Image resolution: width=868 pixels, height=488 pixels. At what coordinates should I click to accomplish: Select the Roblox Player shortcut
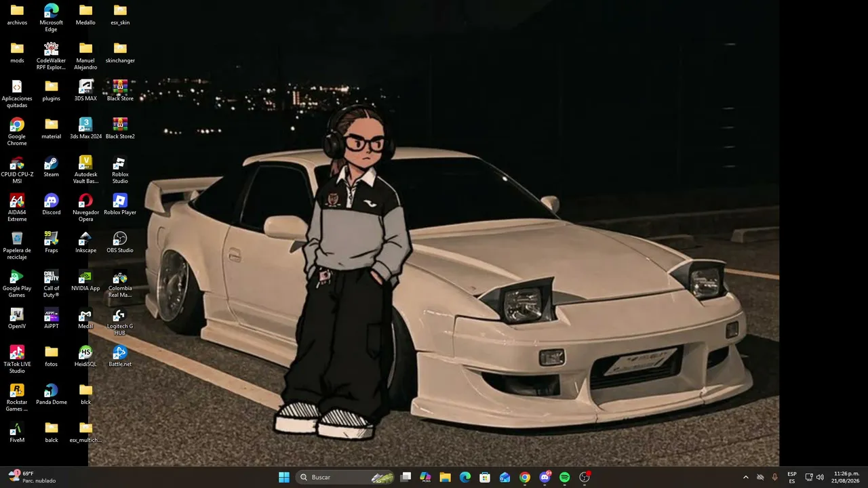pyautogui.click(x=120, y=204)
